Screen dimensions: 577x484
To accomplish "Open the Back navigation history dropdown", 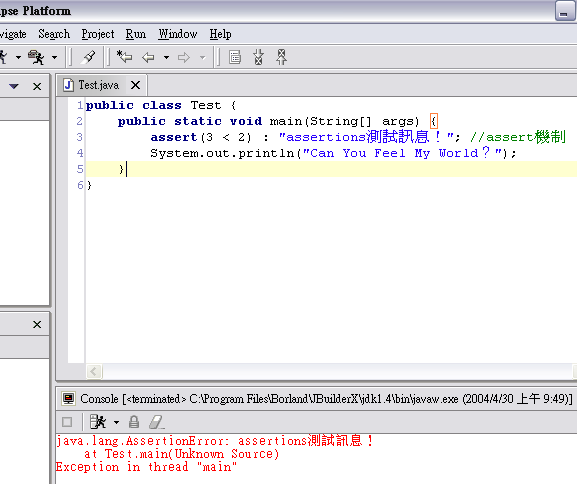I will point(166,57).
